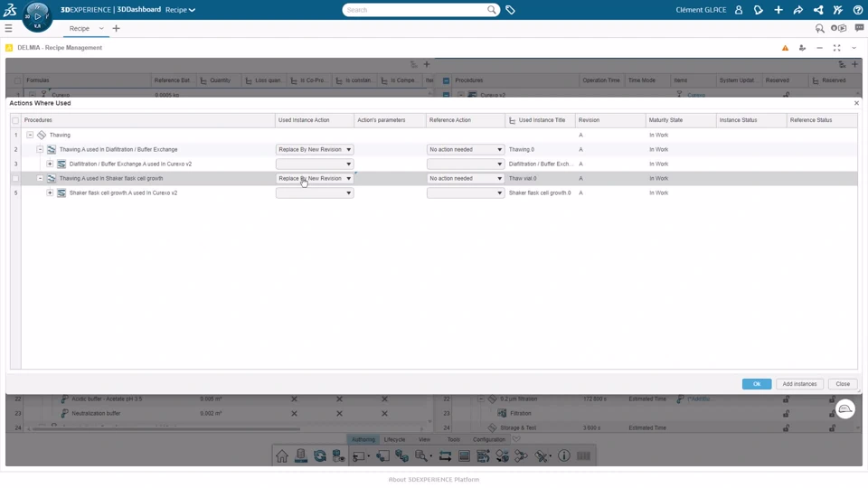The width and height of the screenshot is (868, 488).
Task: Click the plus Add icon in top bar
Action: point(778,10)
